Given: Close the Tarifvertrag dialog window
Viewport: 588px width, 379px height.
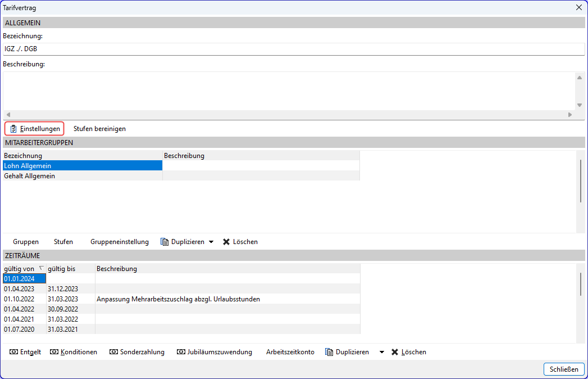Looking at the screenshot, I should coord(579,7).
